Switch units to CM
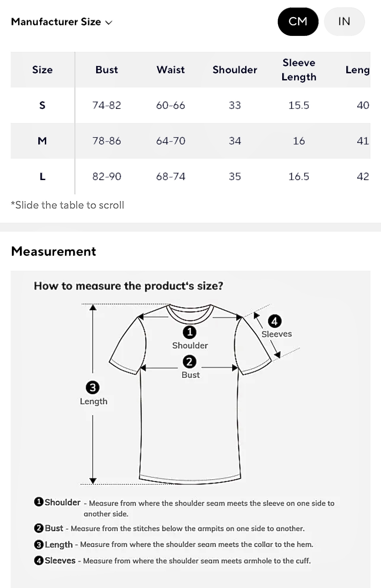 [298, 22]
